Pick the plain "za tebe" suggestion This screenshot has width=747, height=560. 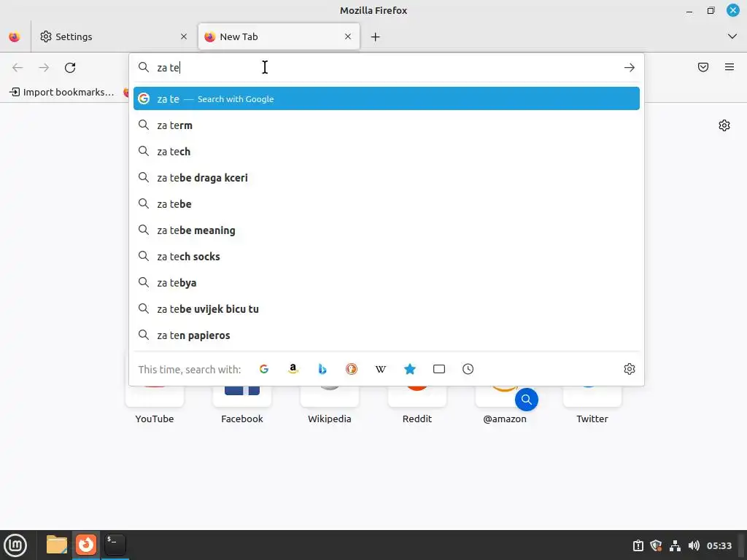pyautogui.click(x=387, y=204)
